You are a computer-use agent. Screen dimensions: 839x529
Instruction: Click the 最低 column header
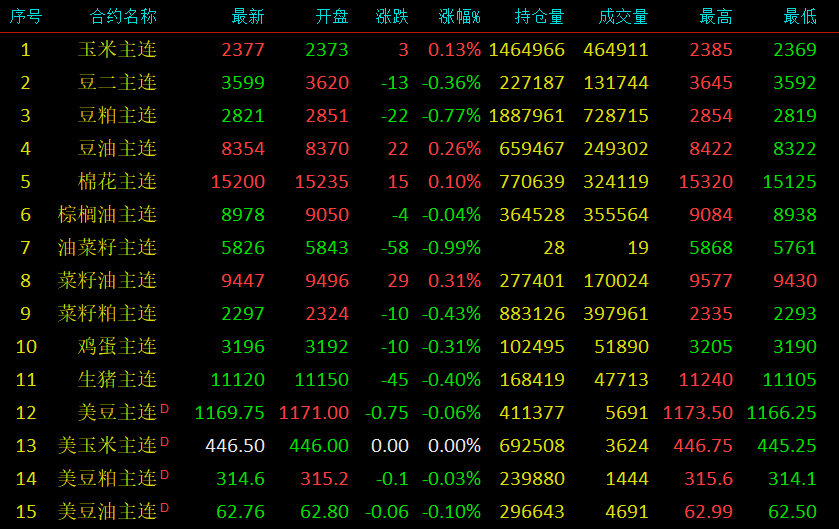800,17
